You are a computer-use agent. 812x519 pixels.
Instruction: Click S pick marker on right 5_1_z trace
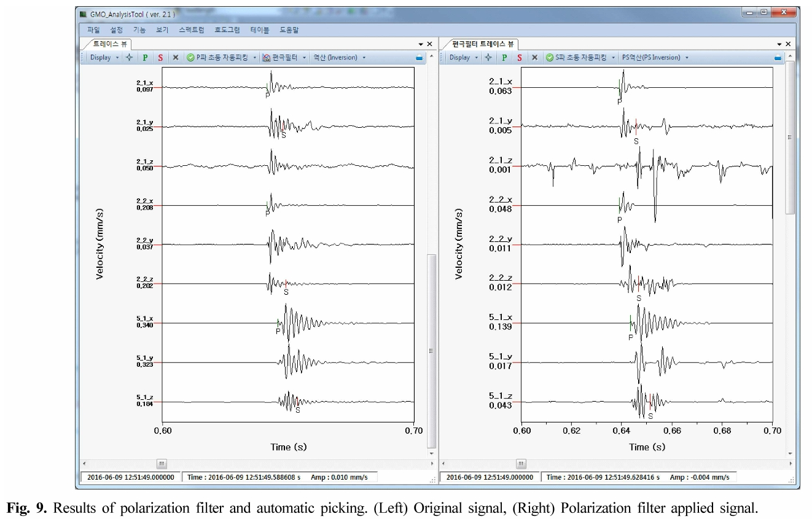650,406
